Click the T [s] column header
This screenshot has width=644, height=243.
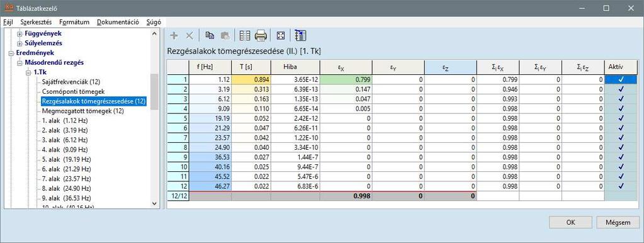251,67
